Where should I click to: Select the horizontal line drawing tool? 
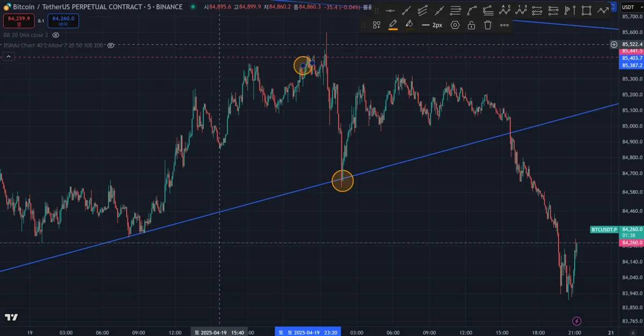[391, 10]
